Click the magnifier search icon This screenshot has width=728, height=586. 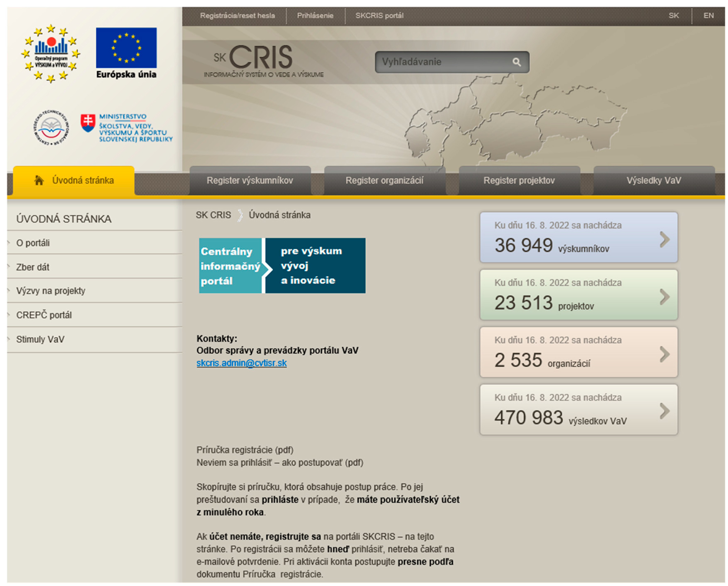tap(516, 62)
